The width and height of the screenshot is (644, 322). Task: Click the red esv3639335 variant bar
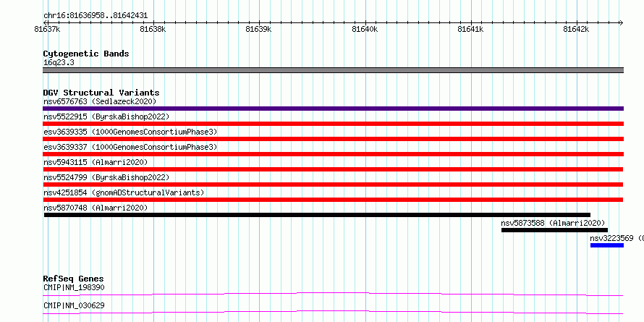point(333,139)
